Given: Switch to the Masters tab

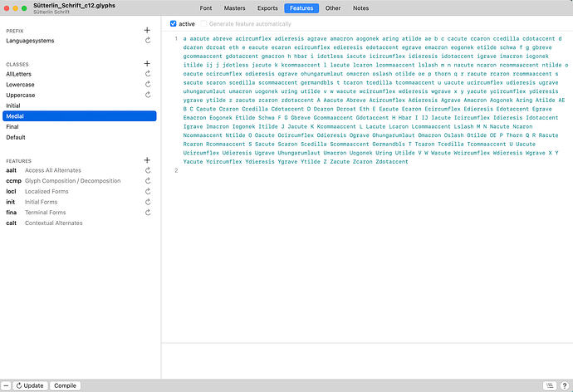Looking at the screenshot, I should pyautogui.click(x=235, y=8).
